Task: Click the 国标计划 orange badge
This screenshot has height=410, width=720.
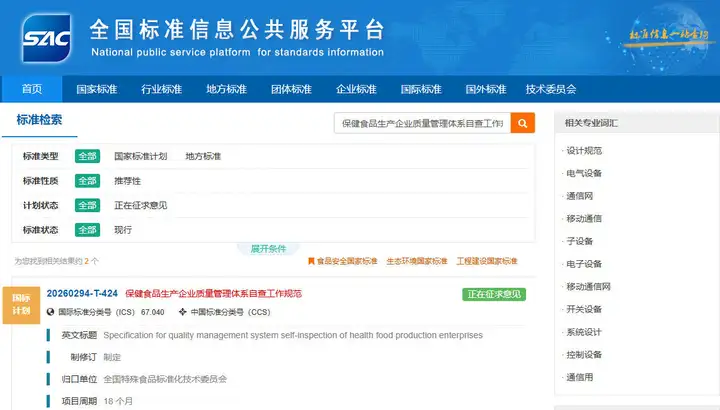Action: tap(21, 305)
